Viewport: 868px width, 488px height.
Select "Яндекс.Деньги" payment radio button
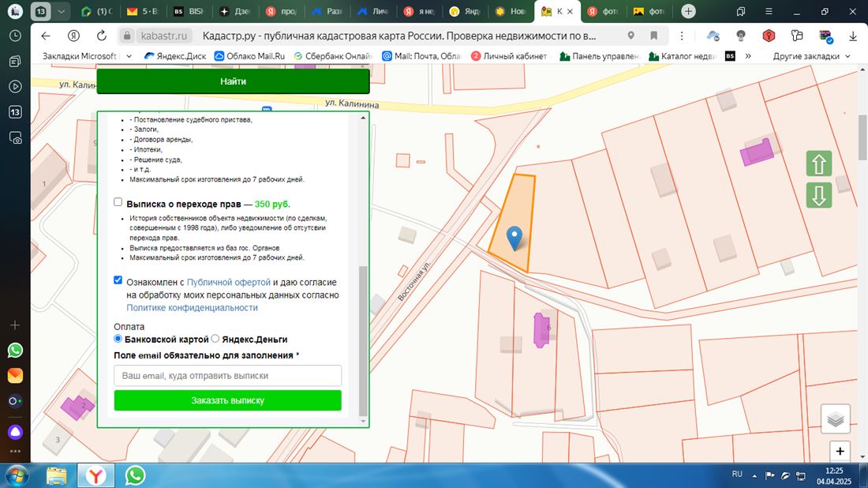[x=215, y=339]
